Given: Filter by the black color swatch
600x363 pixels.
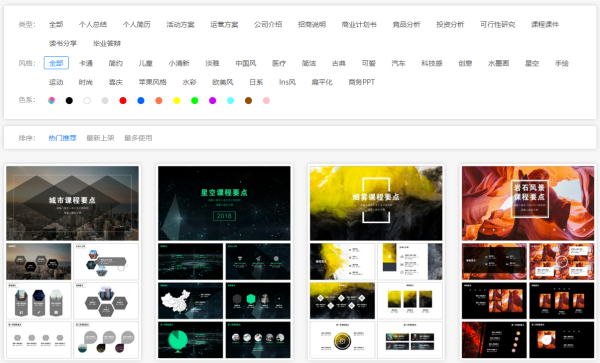Looking at the screenshot, I should (69, 101).
